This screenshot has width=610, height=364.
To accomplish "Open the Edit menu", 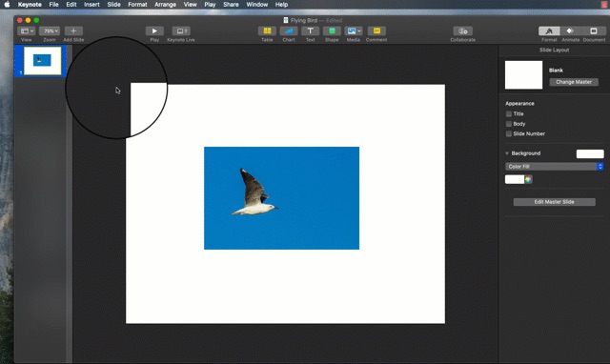I will (x=71, y=5).
